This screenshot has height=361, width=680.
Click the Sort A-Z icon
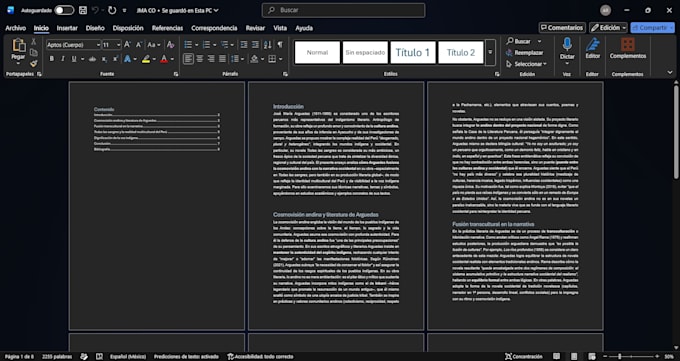pyautogui.click(x=268, y=45)
